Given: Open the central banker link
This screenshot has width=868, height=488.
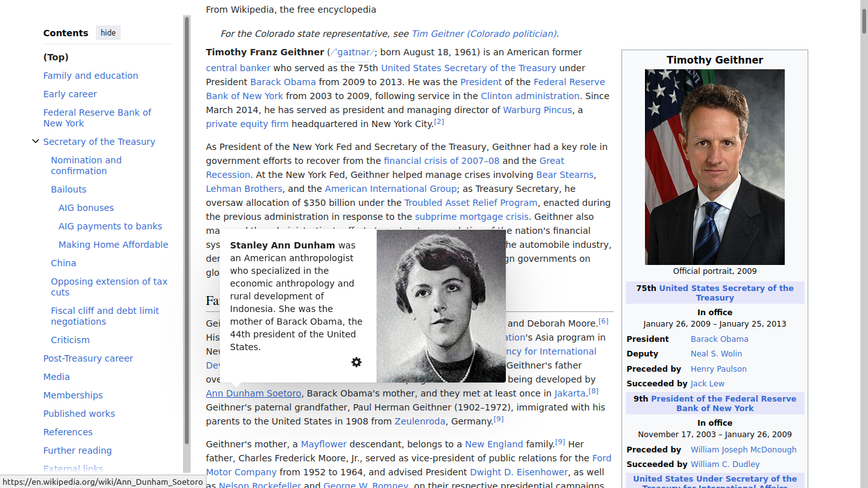Looking at the screenshot, I should 238,68.
